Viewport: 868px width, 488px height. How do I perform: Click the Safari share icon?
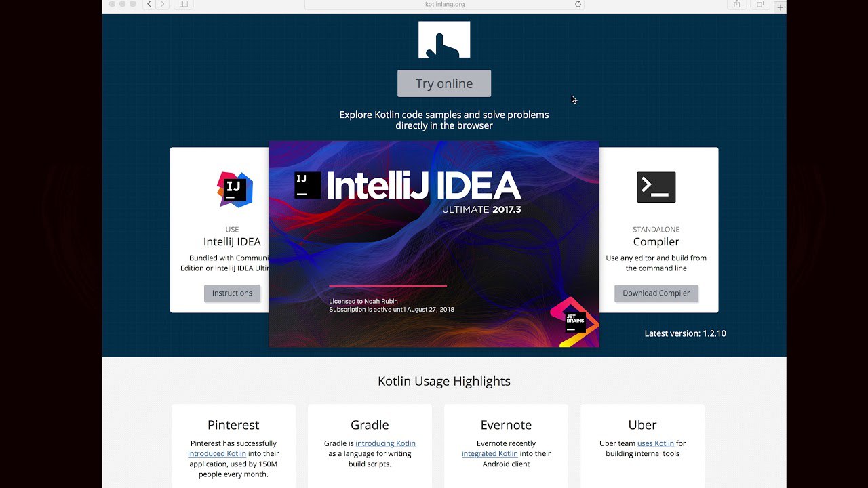[737, 4]
